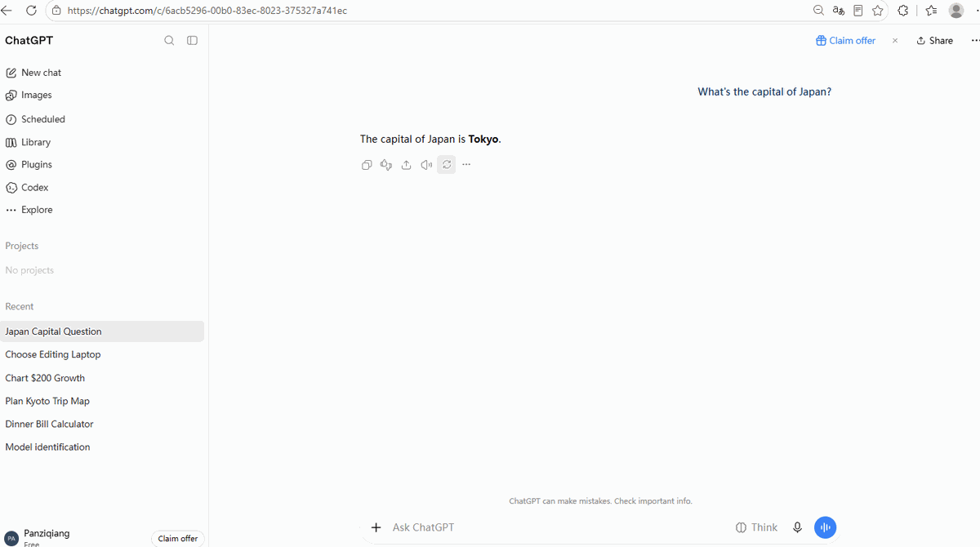This screenshot has width=980, height=547.
Task: Open browser translate icon
Action: click(x=839, y=11)
